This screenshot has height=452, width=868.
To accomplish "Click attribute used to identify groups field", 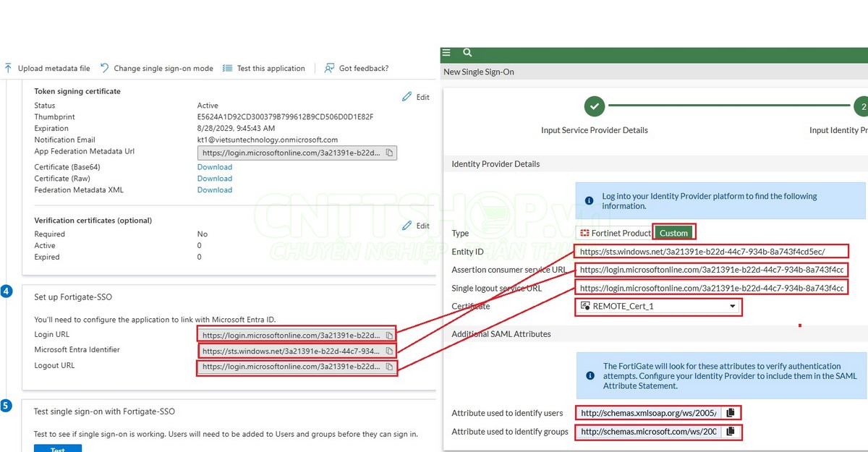I will pos(649,432).
